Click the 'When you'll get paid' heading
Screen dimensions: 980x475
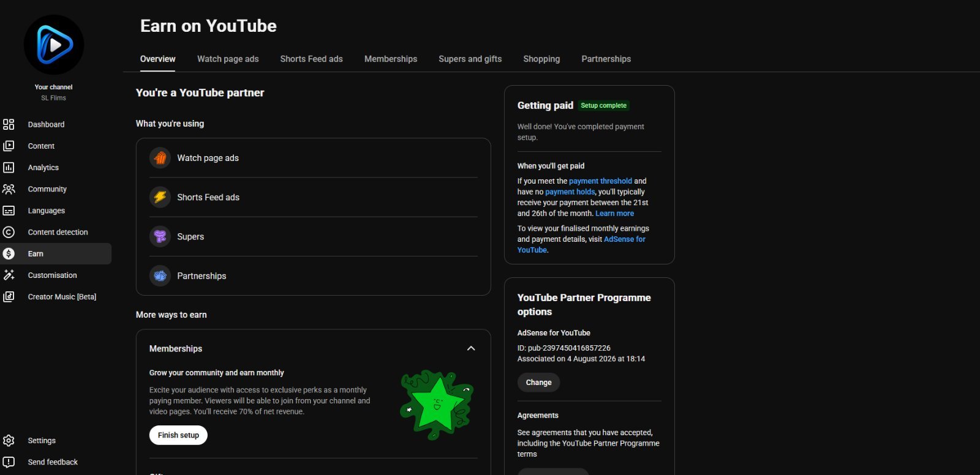[x=551, y=166]
